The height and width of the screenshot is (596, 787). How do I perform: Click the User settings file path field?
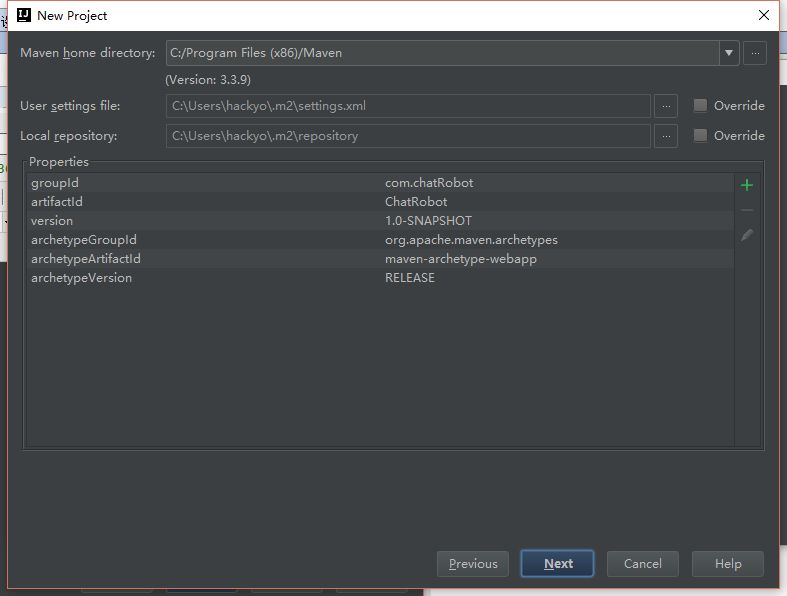click(x=408, y=106)
